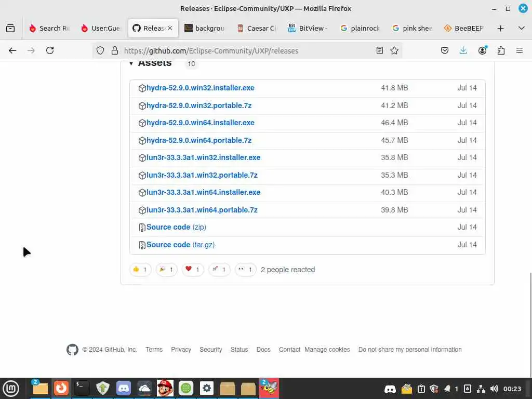
Task: Download lun3r-33.3.3a1.win64.portable.7z
Action: click(x=202, y=210)
